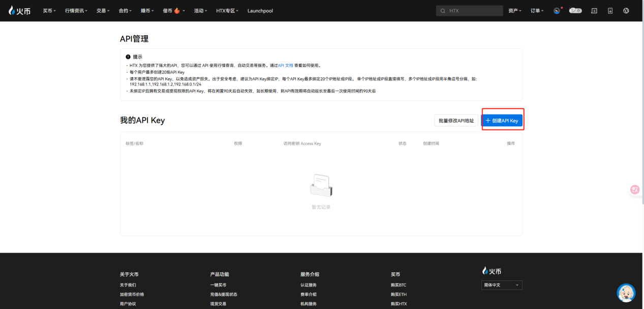
Task: Open the 简体中文 language selector in the footer
Action: [502, 285]
